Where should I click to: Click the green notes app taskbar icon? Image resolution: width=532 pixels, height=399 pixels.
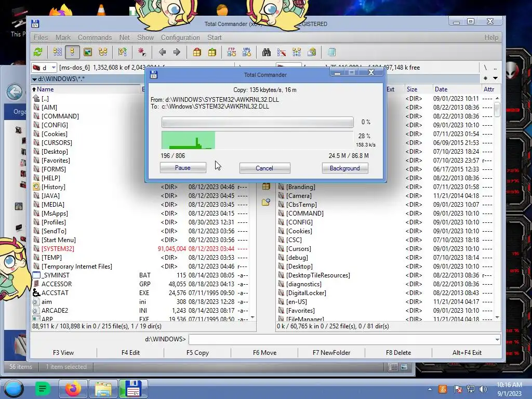(43, 389)
